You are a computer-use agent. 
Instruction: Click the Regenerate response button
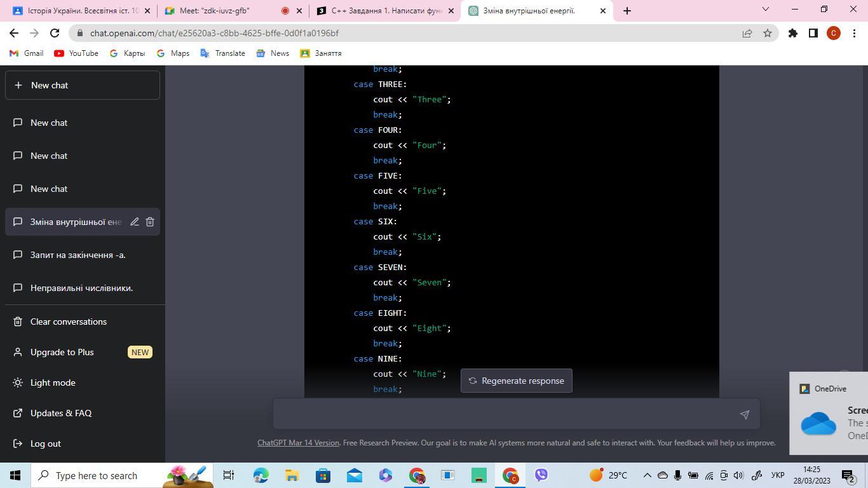516,381
